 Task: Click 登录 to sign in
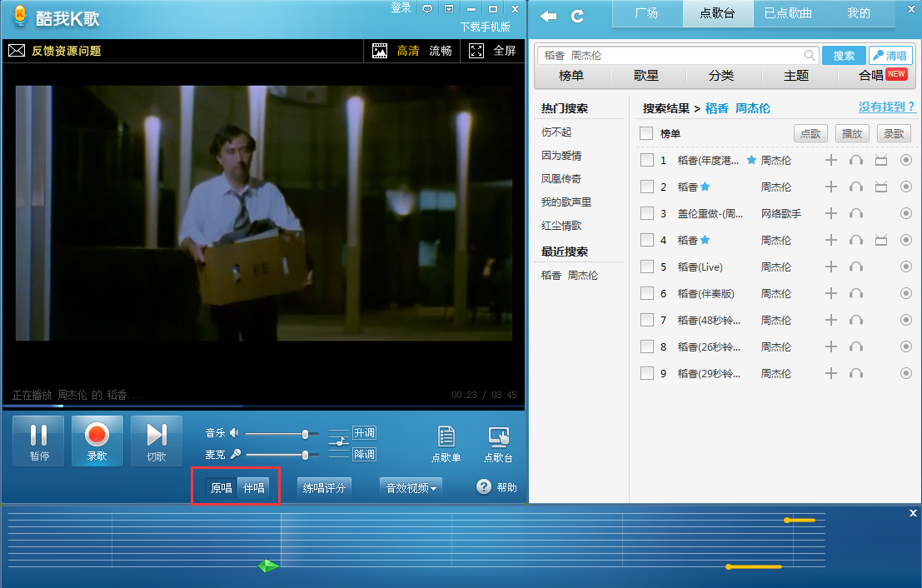(401, 7)
